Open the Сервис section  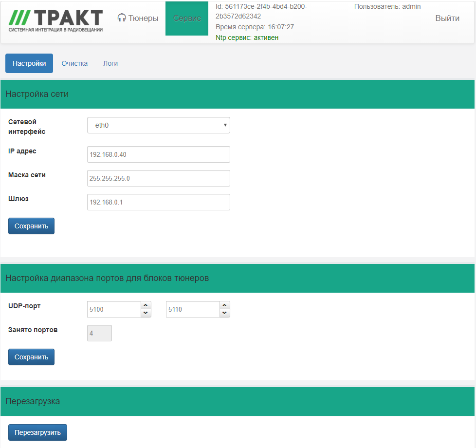tap(187, 18)
